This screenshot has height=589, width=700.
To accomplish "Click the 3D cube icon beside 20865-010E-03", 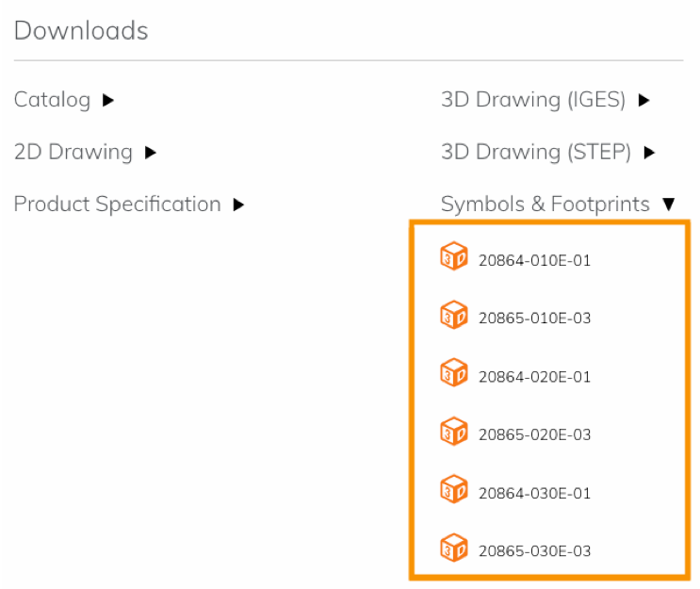I will [x=453, y=315].
